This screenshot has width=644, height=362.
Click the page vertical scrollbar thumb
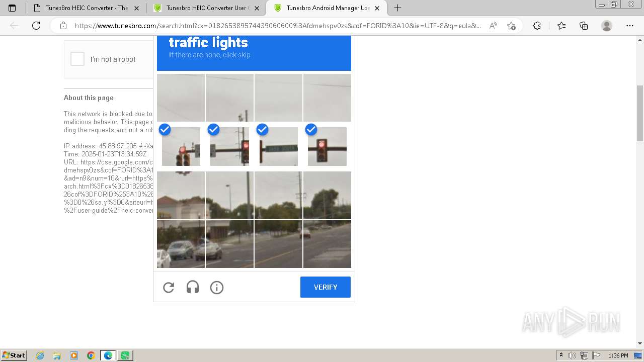click(x=640, y=113)
